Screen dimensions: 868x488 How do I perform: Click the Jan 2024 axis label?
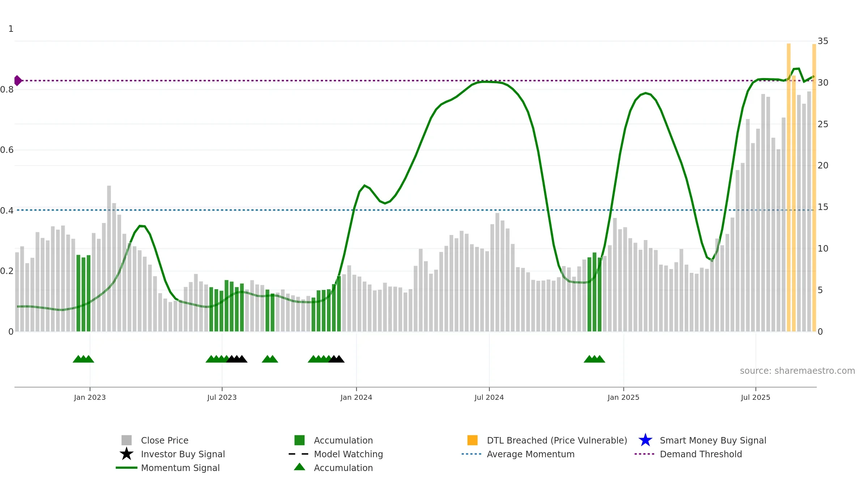356,398
